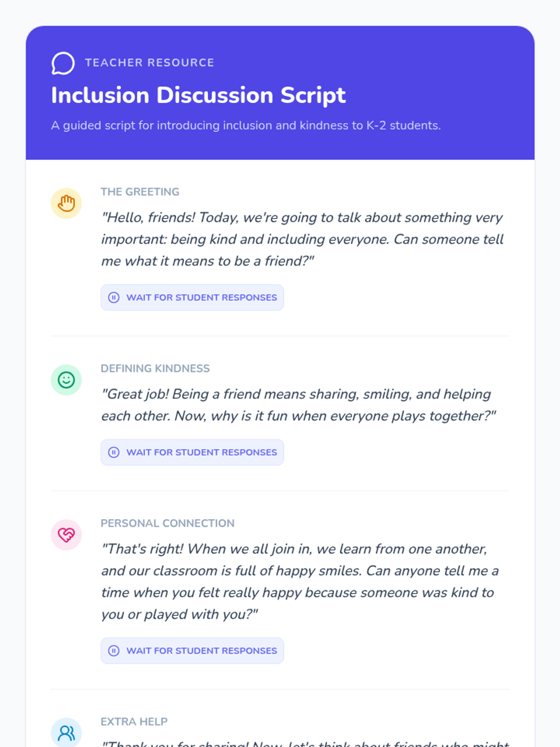Click Wait for Student Responses under Personal Connection
The height and width of the screenshot is (747, 560).
tap(192, 651)
